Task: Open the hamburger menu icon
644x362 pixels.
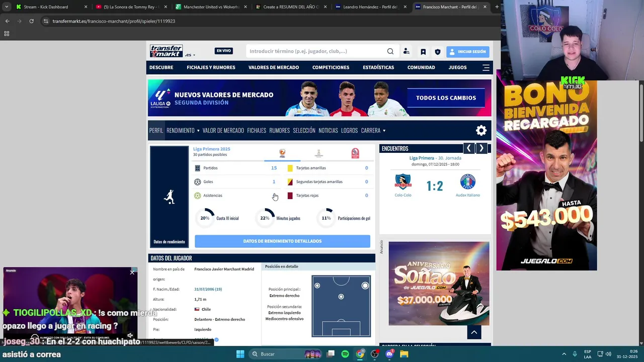Action: (486, 67)
